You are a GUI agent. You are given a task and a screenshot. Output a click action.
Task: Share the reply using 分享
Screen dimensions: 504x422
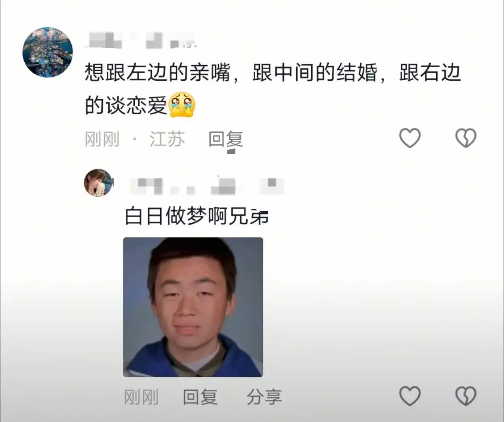[264, 397]
